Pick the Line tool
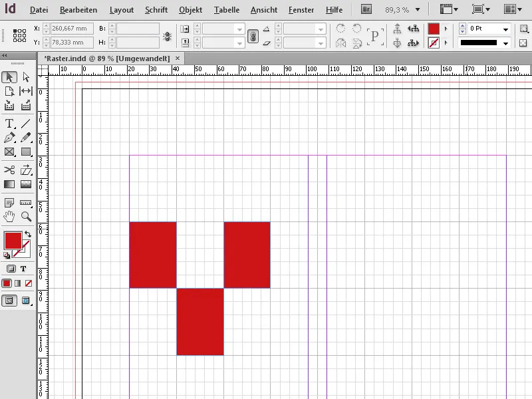The image size is (532, 399). (25, 123)
